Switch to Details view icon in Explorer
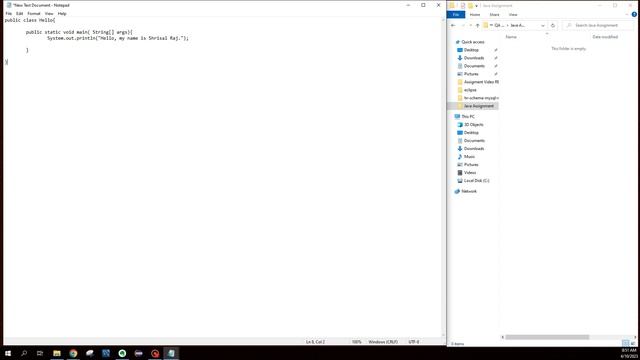This screenshot has height=360, width=640. [x=626, y=344]
